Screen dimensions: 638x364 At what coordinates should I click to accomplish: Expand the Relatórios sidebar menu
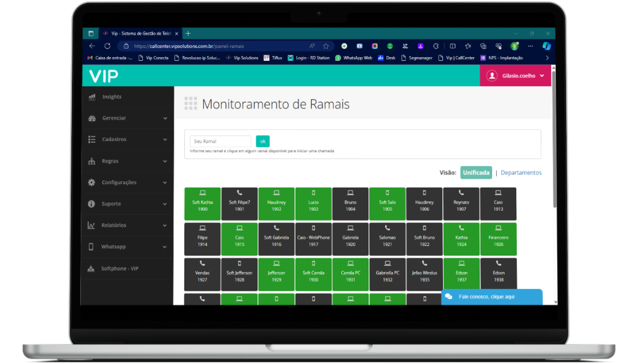click(127, 225)
